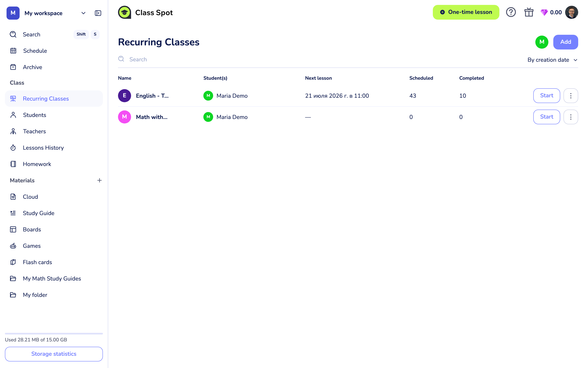Open the English - T... class row
This screenshot has width=588, height=368.
(348, 96)
